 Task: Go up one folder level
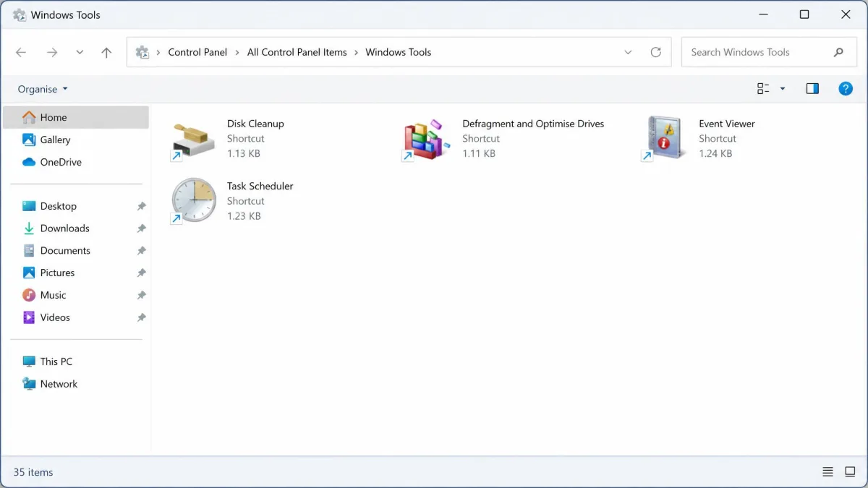(x=106, y=52)
